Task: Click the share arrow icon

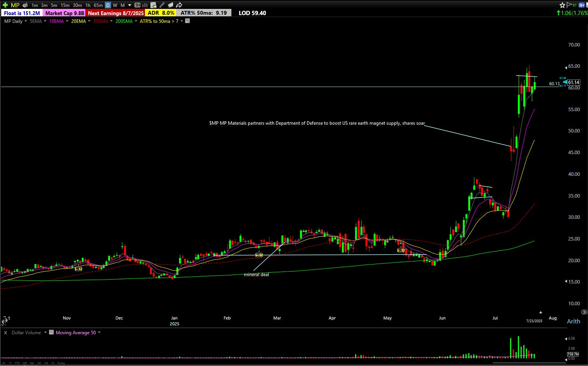Action: (179, 5)
